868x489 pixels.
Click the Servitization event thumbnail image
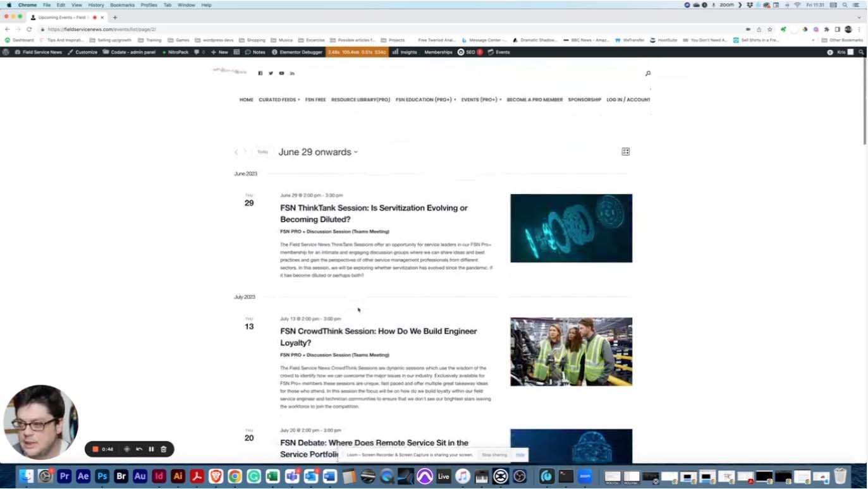571,228
